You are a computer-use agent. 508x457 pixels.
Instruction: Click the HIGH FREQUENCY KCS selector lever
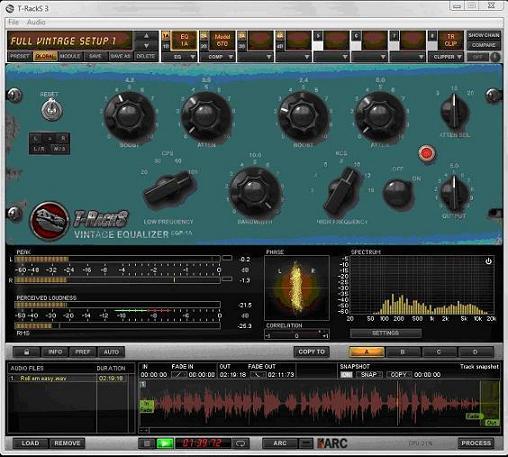point(343,190)
